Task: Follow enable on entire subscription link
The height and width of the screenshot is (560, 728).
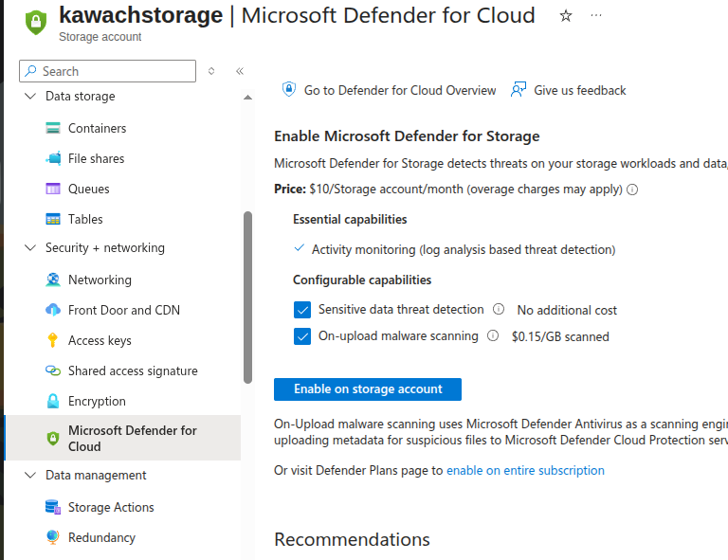Action: 525,470
